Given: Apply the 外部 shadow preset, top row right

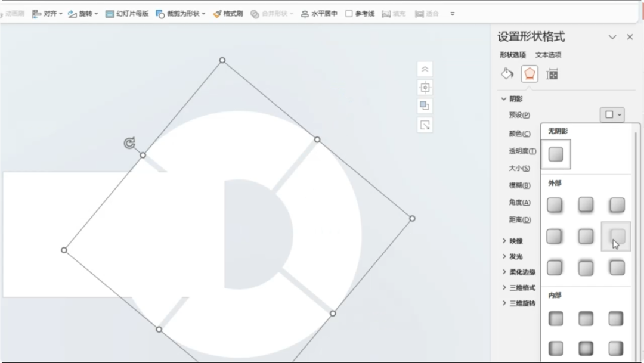Looking at the screenshot, I should 617,205.
